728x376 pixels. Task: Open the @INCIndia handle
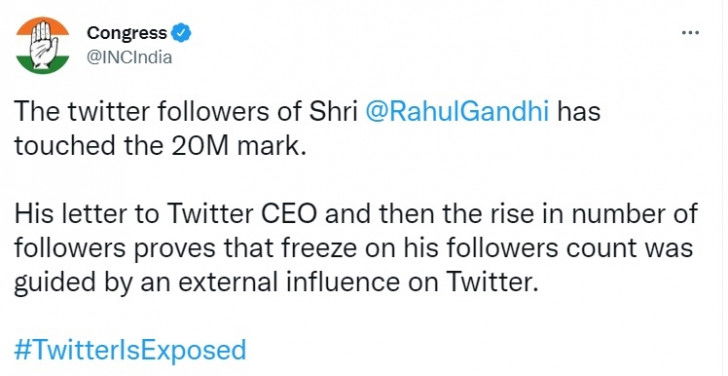[130, 58]
